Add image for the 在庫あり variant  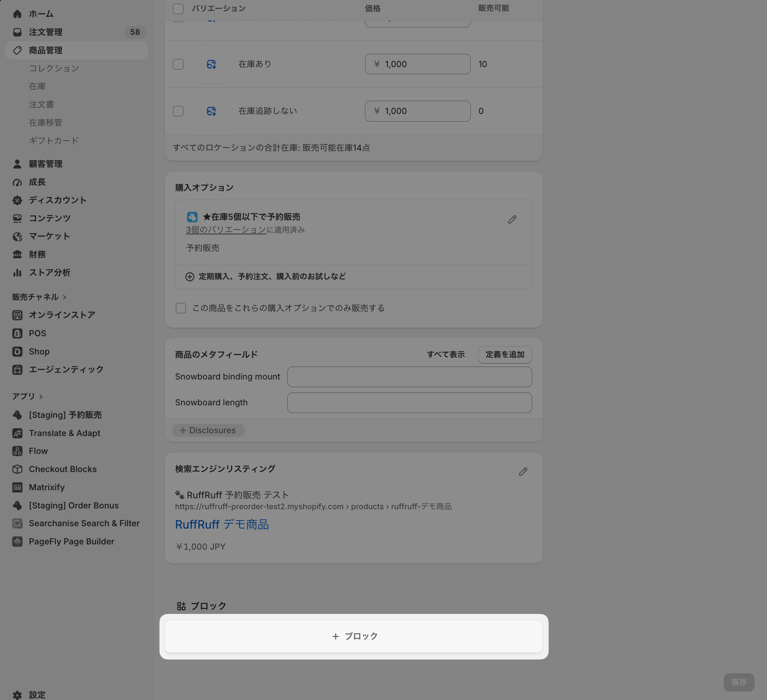coord(211,64)
